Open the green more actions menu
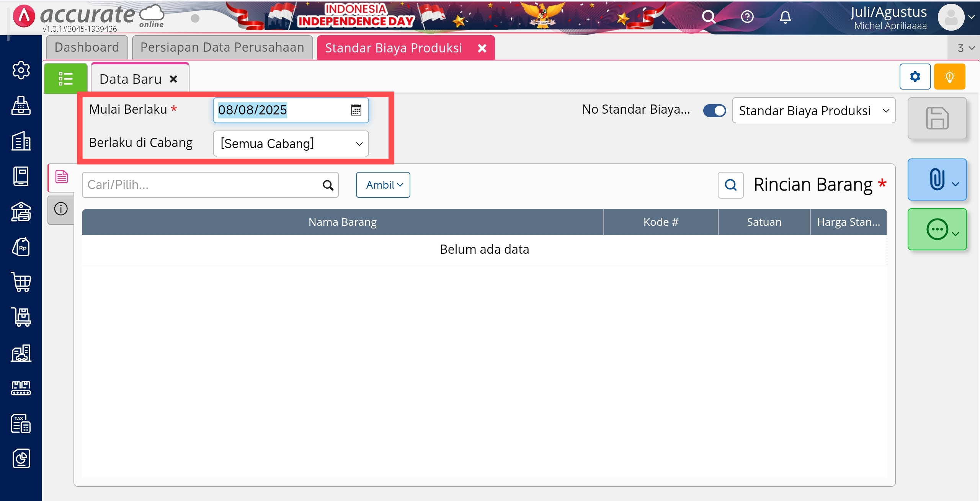 937,230
